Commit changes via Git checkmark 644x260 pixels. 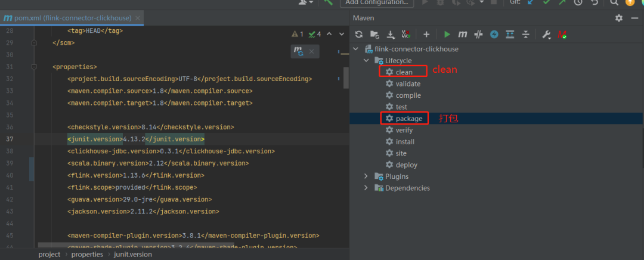pyautogui.click(x=547, y=2)
